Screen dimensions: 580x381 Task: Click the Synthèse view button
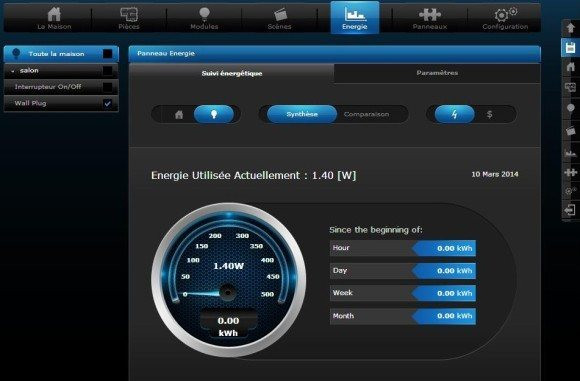click(302, 114)
